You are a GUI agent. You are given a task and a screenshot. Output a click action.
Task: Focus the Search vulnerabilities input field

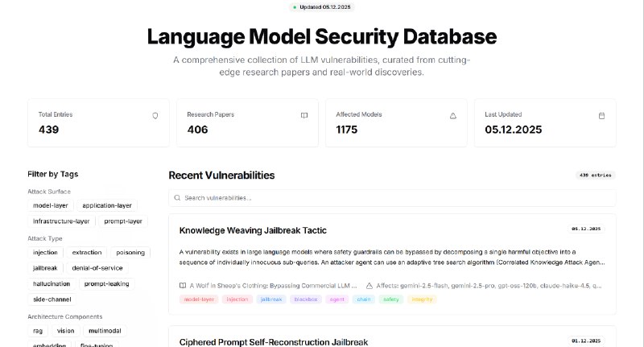click(392, 198)
